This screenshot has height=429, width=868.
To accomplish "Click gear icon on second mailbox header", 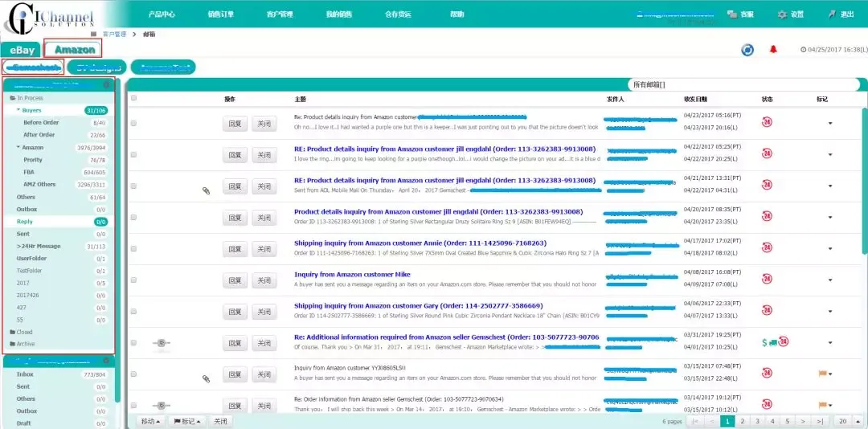I will [x=106, y=361].
